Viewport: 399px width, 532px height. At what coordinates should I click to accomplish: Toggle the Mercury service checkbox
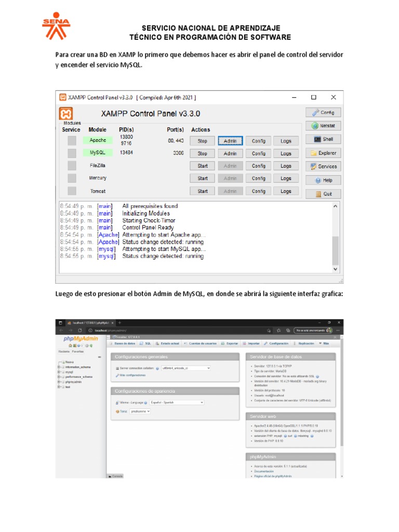point(72,178)
